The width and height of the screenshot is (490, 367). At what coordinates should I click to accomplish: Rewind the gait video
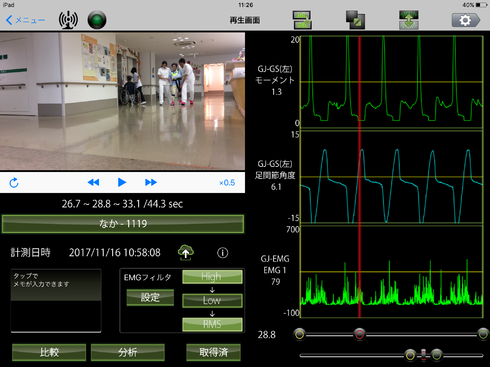[93, 182]
